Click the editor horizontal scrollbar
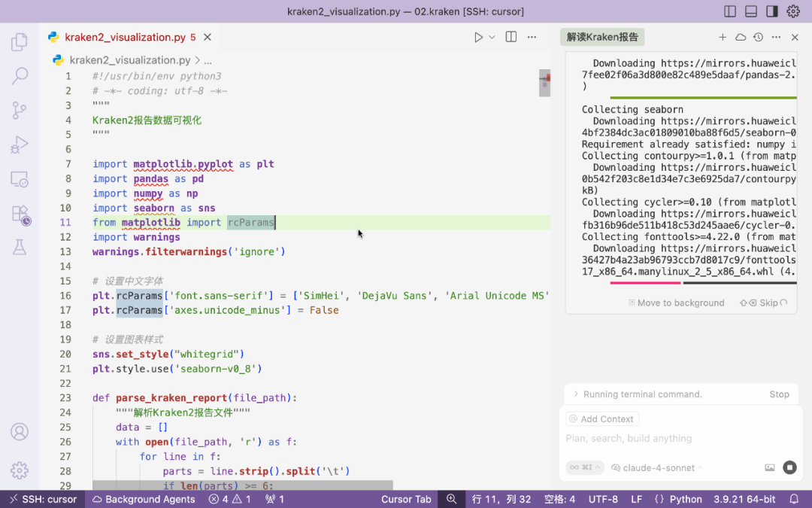The image size is (812, 508). pyautogui.click(x=242, y=485)
